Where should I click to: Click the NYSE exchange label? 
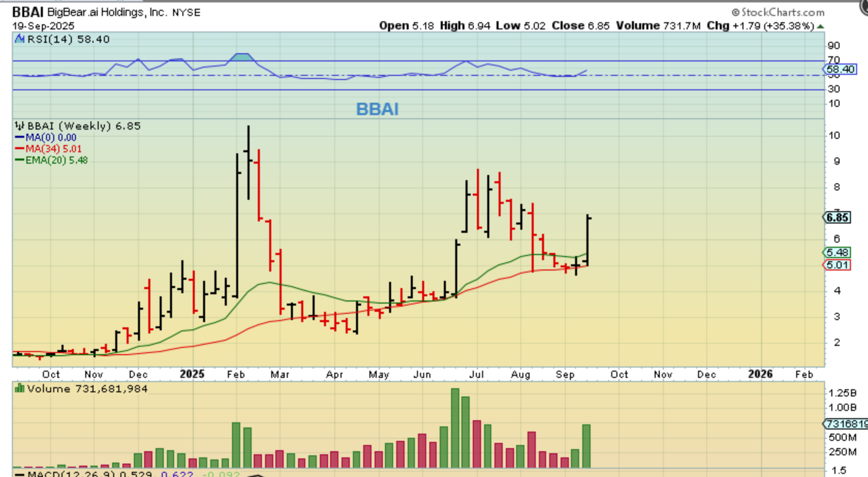point(186,12)
